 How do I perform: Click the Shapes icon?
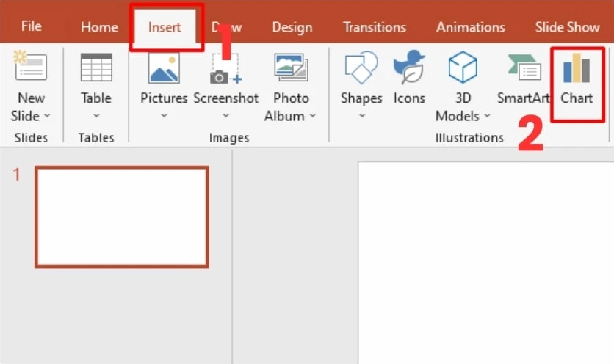(361, 68)
